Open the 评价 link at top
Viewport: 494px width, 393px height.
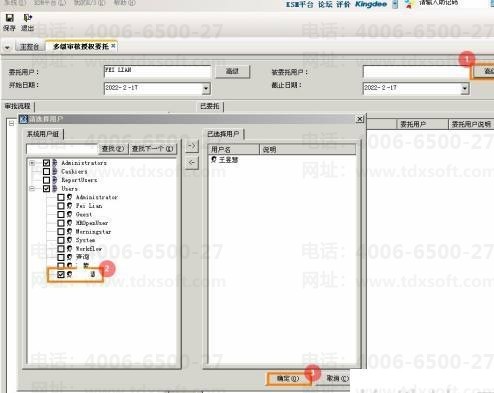point(343,4)
